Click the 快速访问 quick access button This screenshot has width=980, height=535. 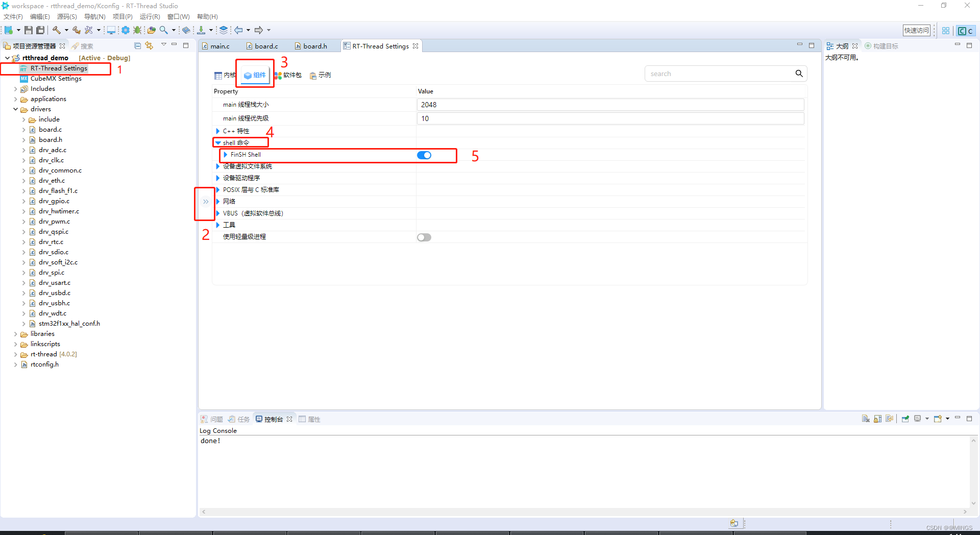pos(917,31)
